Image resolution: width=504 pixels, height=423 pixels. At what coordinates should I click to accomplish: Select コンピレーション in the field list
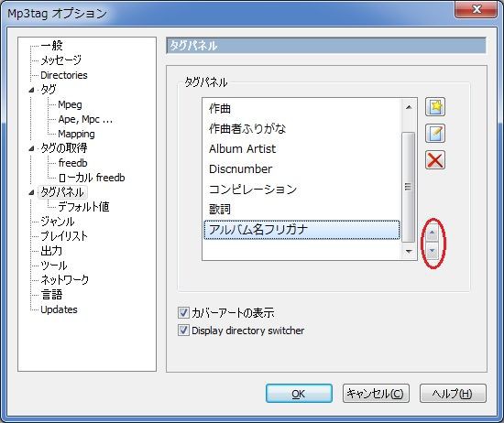click(301, 190)
